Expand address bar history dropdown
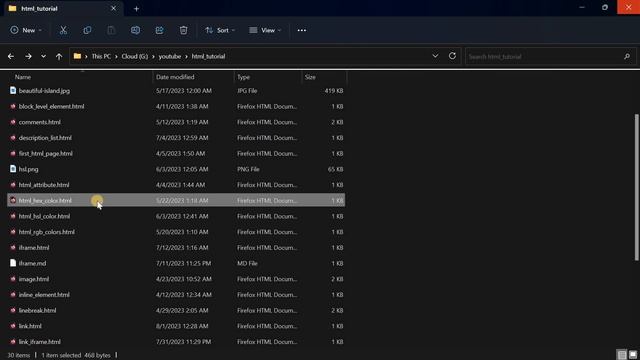Screen dimensions: 640x360 pos(436,56)
